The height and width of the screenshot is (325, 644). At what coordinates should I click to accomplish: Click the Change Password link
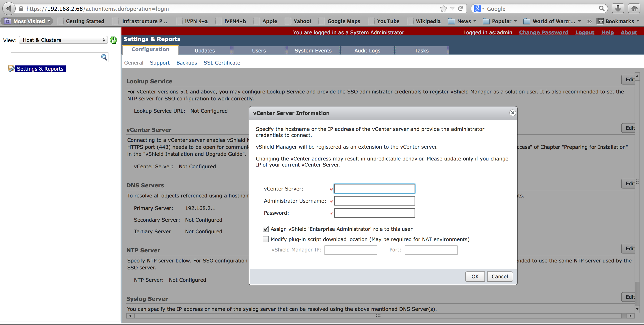click(543, 32)
